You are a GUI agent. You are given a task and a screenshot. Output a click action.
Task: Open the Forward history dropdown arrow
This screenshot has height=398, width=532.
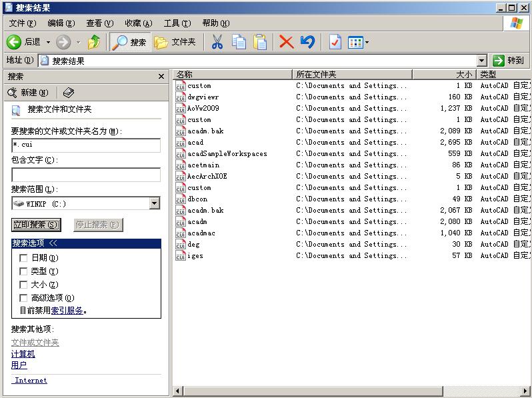[x=79, y=43]
